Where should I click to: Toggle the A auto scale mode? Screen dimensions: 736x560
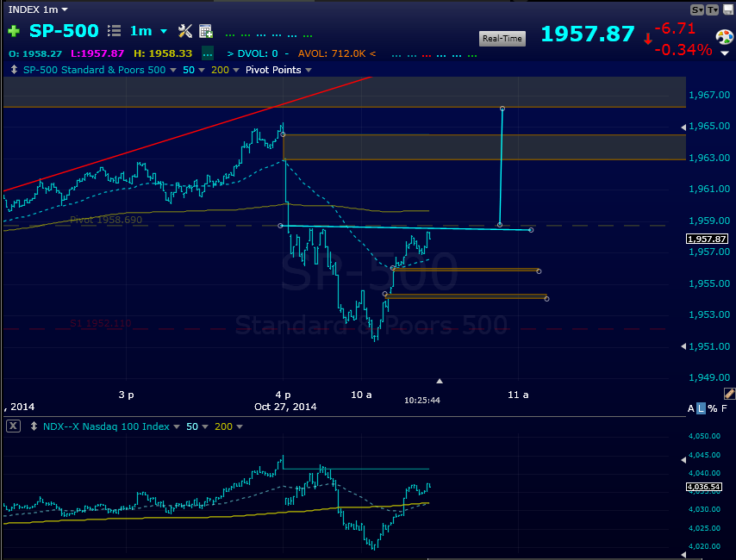(690, 408)
